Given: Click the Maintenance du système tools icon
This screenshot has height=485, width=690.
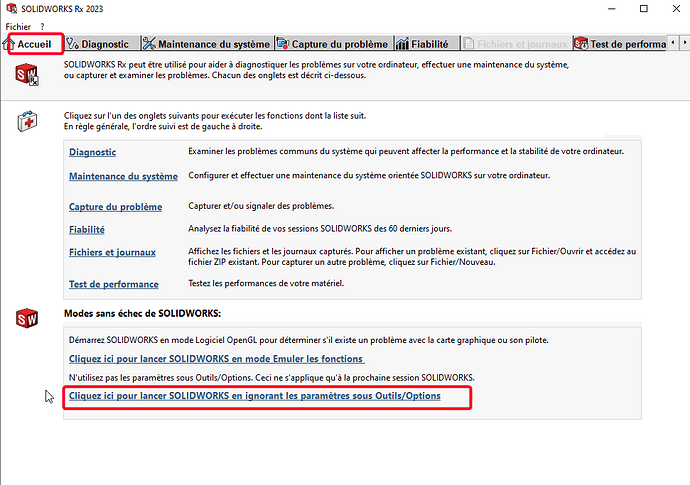Looking at the screenshot, I should click(x=149, y=44).
